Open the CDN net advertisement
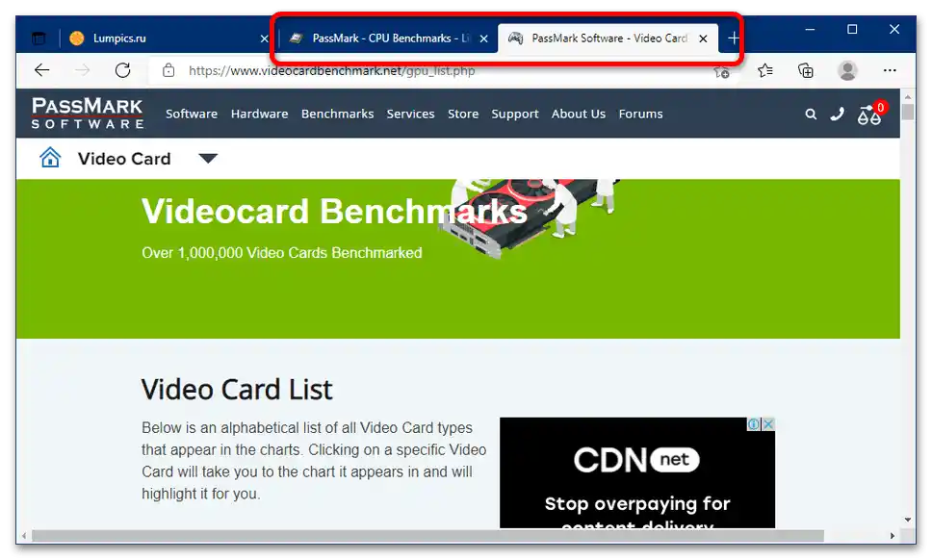 (x=637, y=472)
